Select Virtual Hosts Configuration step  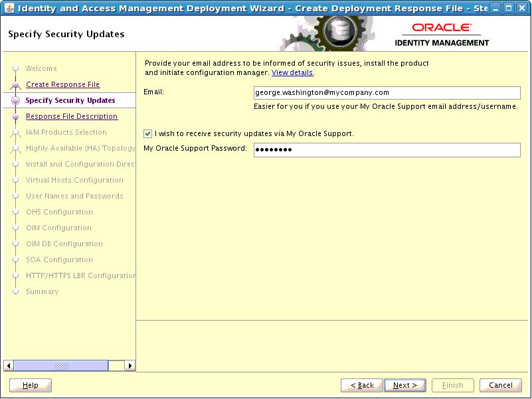pos(74,180)
